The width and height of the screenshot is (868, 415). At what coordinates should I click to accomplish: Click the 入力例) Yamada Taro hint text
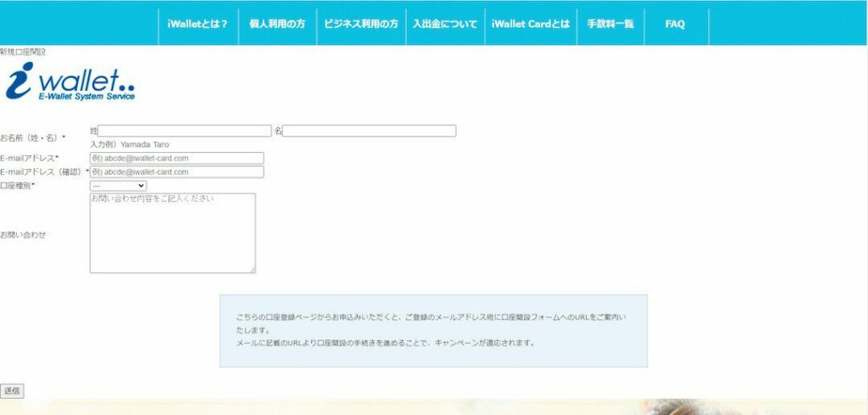(130, 144)
